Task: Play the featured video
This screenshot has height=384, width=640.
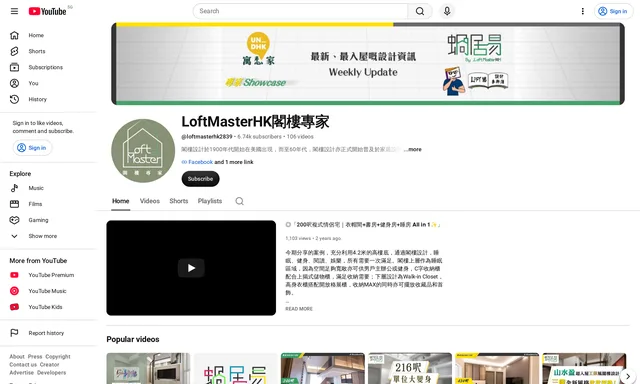Action: click(x=191, y=268)
